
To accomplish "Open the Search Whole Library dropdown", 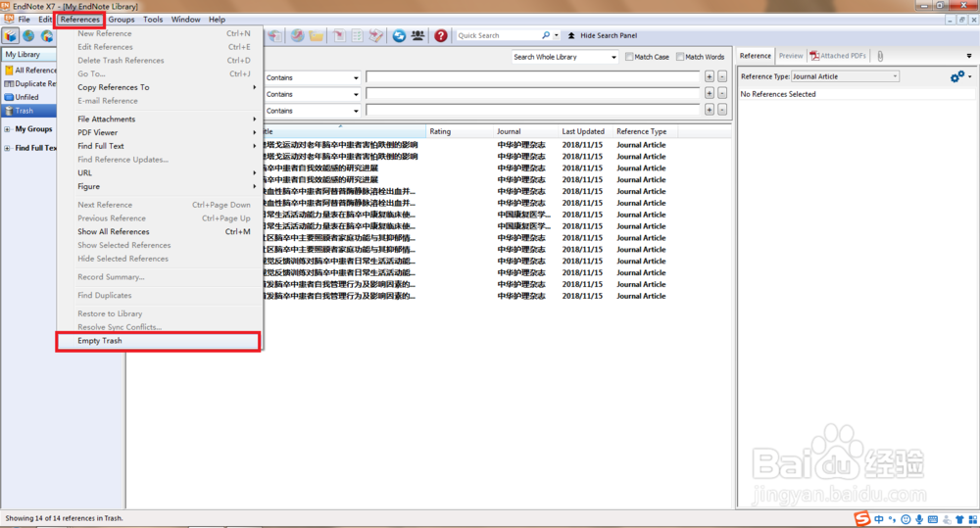I will click(564, 57).
